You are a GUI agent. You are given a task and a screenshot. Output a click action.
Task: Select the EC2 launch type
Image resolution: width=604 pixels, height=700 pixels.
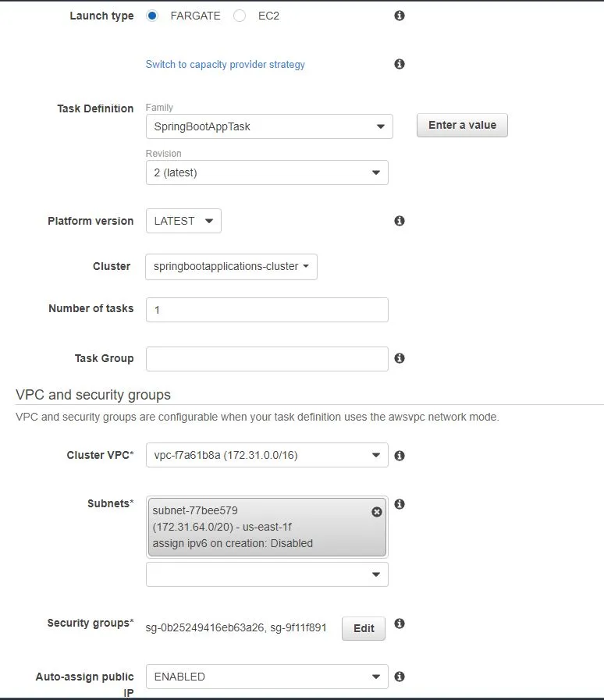[x=239, y=16]
